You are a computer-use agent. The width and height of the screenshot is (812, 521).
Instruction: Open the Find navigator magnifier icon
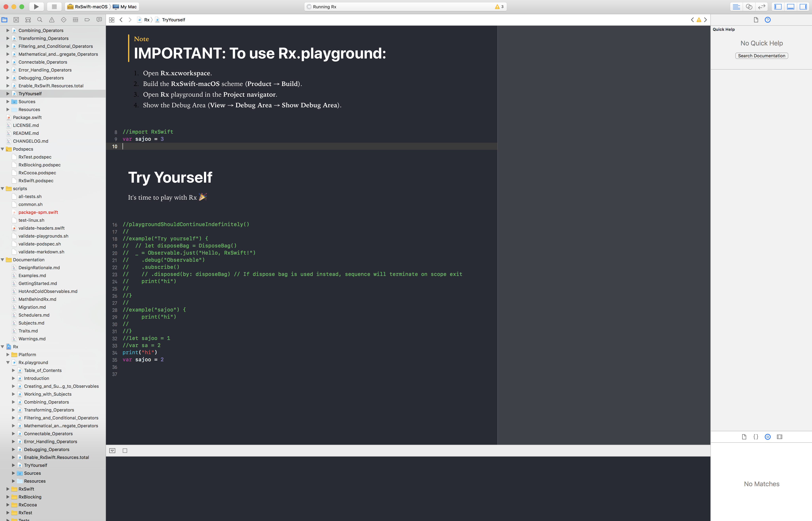click(40, 20)
